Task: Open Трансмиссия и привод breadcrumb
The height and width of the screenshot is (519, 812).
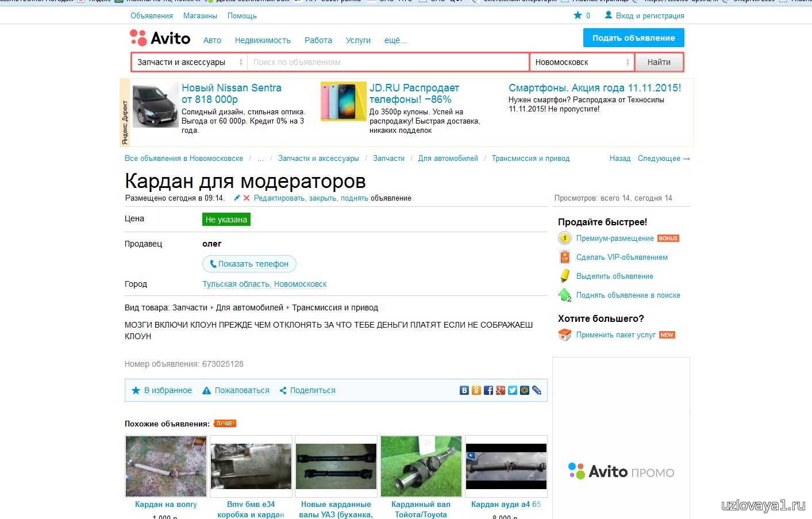Action: tap(530, 158)
